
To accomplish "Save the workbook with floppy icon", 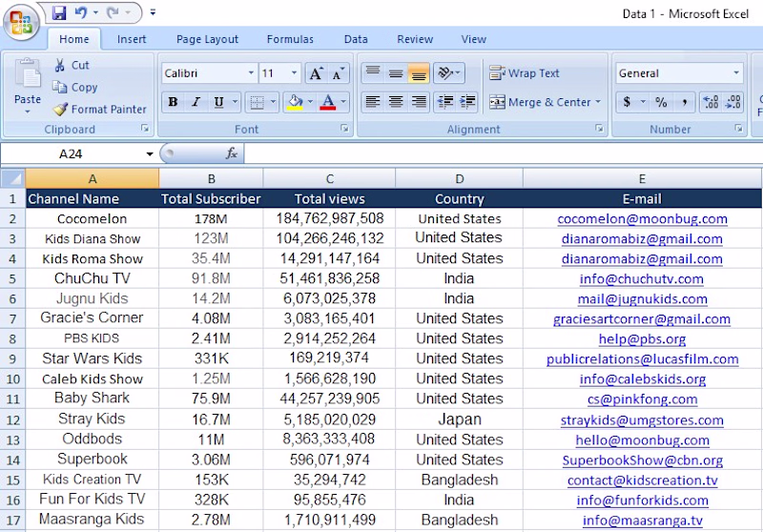I will point(59,12).
